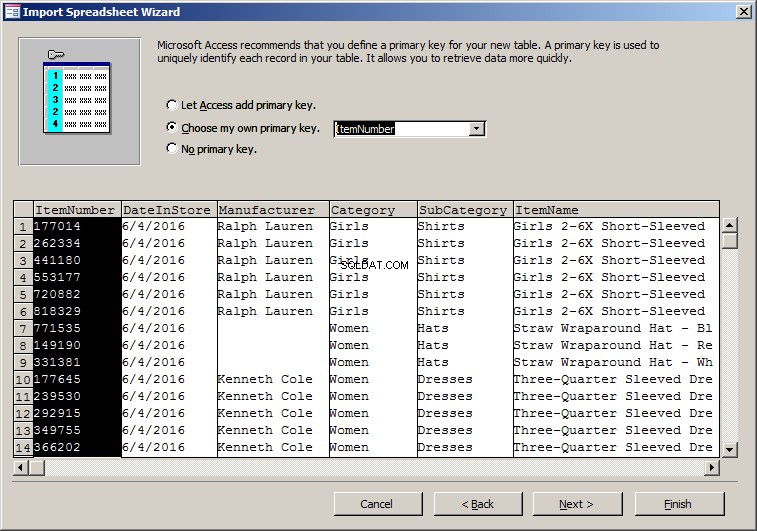Click item number 177645 cell
This screenshot has height=531, width=757.
(77, 379)
